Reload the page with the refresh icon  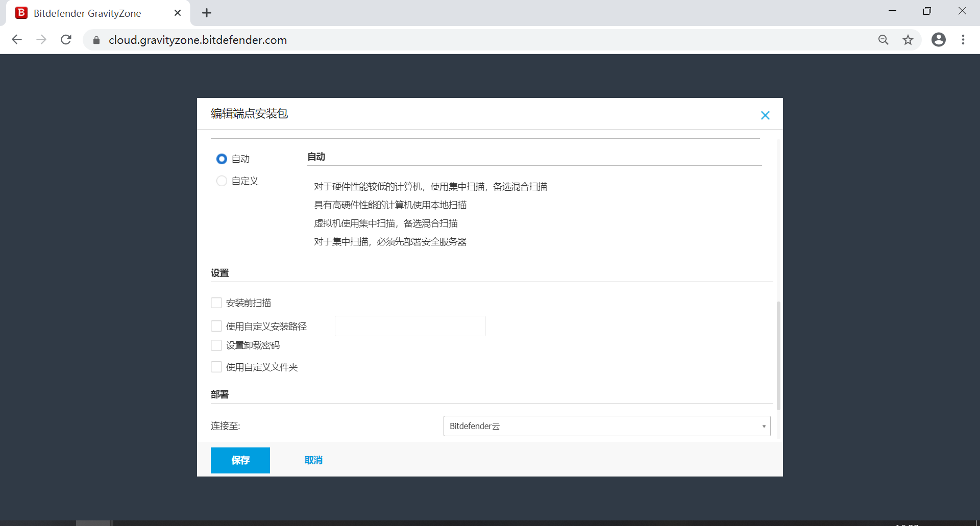point(66,40)
